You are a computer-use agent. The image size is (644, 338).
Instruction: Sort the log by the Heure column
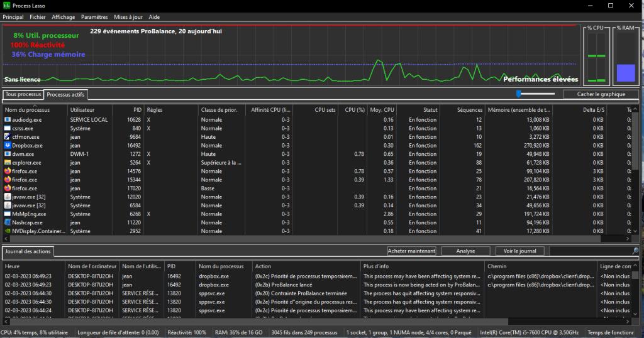[x=34, y=266]
